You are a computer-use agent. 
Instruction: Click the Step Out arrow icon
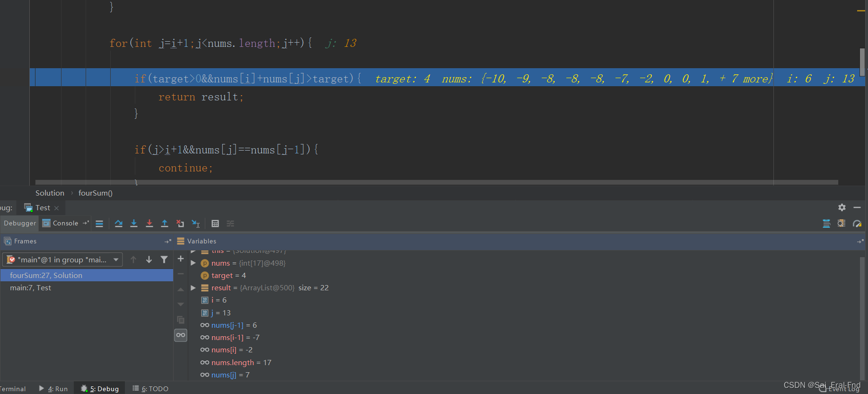click(165, 224)
